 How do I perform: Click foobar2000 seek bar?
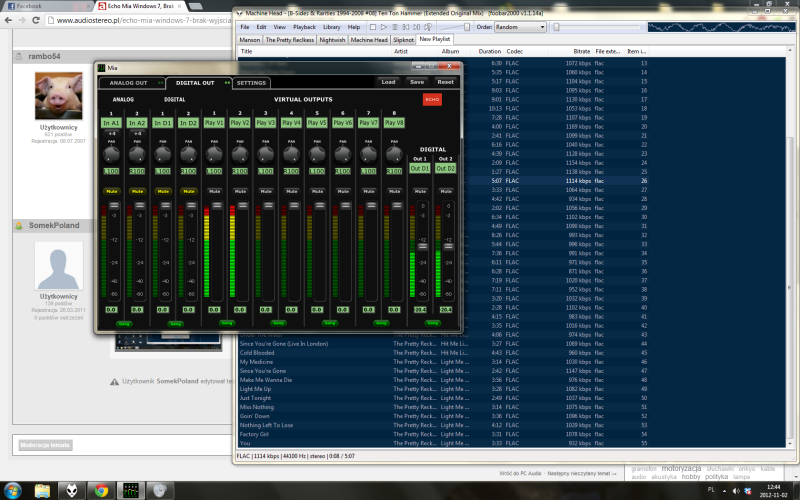pos(597,27)
